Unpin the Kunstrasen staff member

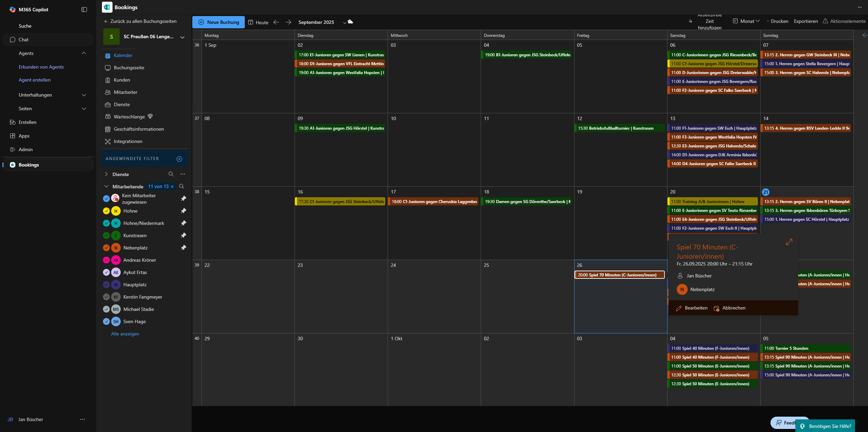pos(183,235)
